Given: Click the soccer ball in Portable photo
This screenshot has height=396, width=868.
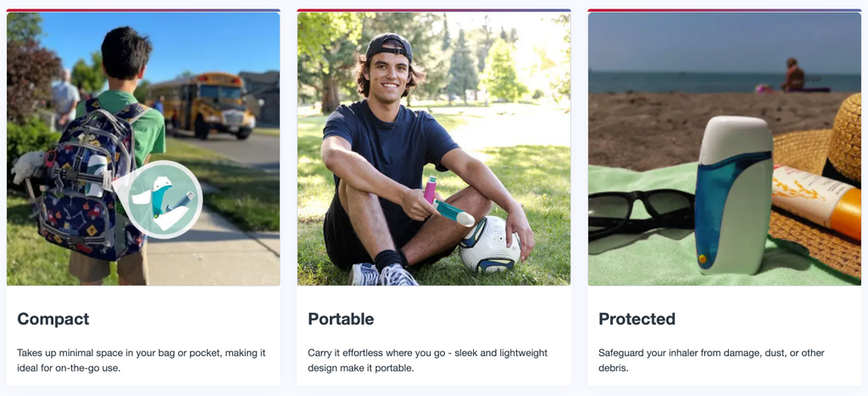Looking at the screenshot, I should click(x=489, y=243).
